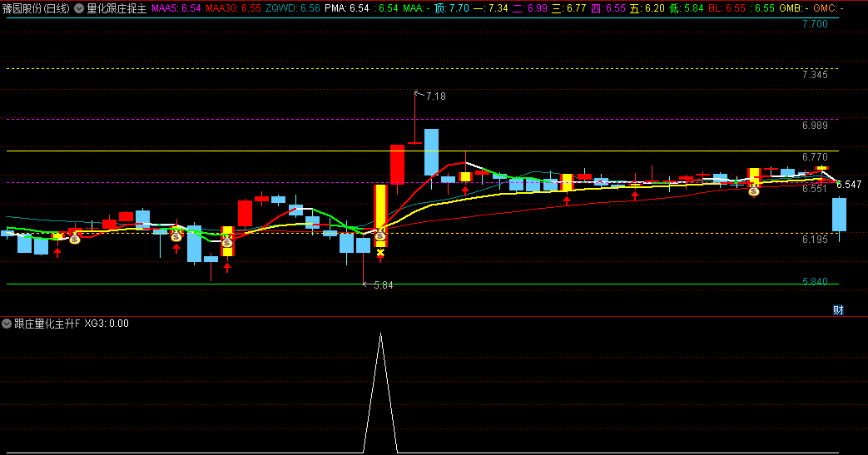Click the current price label 6.547

click(849, 184)
